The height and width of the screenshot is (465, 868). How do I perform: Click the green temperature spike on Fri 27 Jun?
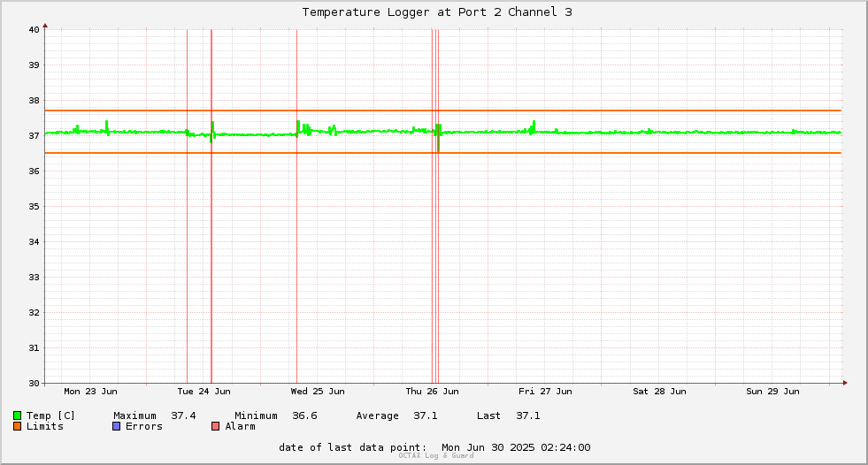point(534,127)
